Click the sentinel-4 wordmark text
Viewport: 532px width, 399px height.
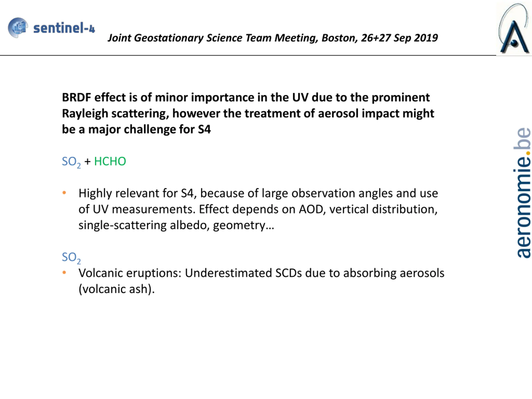(64, 28)
